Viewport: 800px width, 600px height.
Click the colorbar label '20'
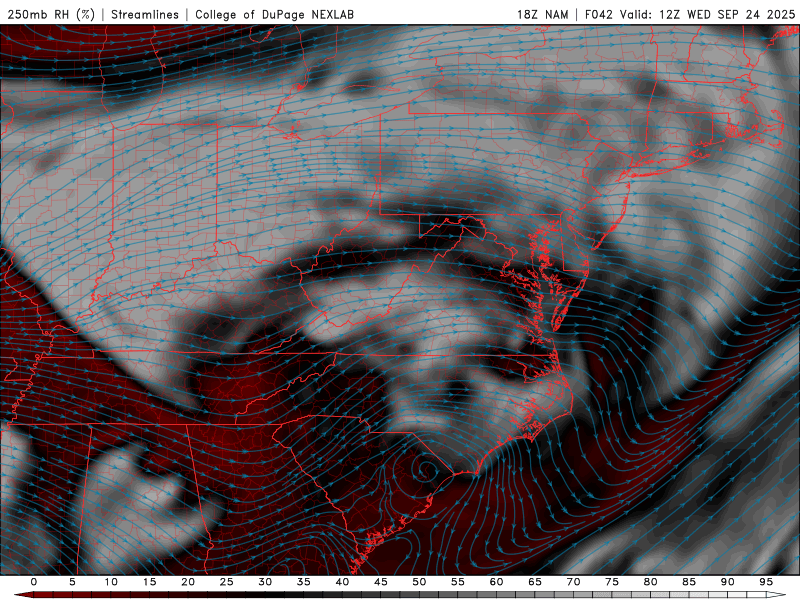(x=188, y=582)
